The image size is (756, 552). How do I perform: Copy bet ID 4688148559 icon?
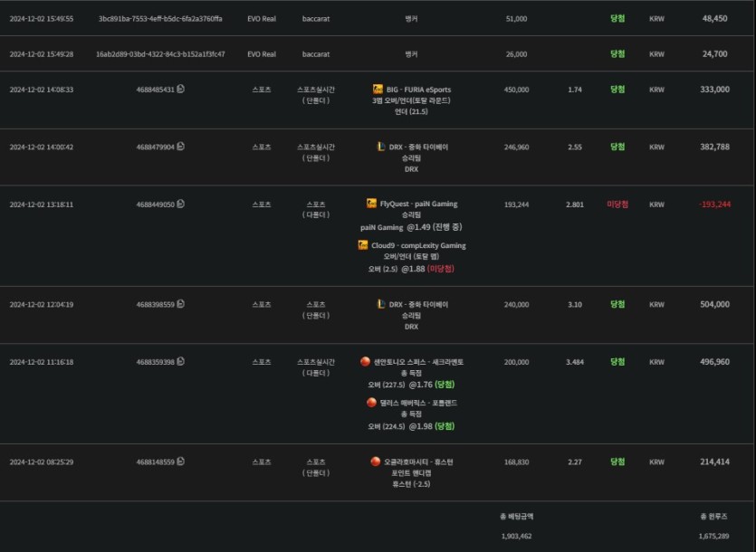(x=181, y=462)
